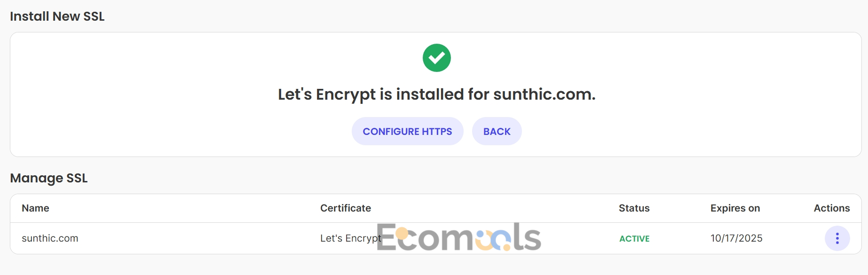Viewport: 868px width, 275px height.
Task: Click the Let's Encrypt installed success message
Action: point(436,94)
